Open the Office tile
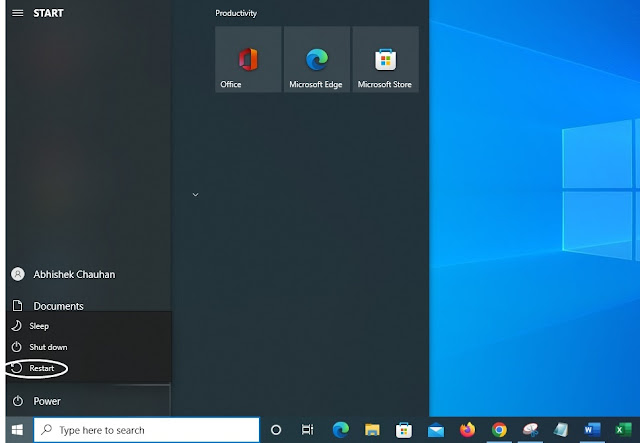The width and height of the screenshot is (640, 443). tap(248, 59)
